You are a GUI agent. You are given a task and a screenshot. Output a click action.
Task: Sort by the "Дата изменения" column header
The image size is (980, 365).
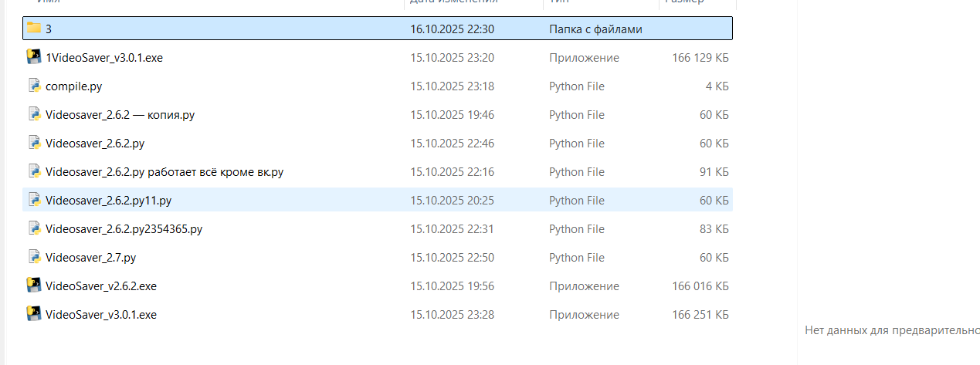(x=453, y=2)
